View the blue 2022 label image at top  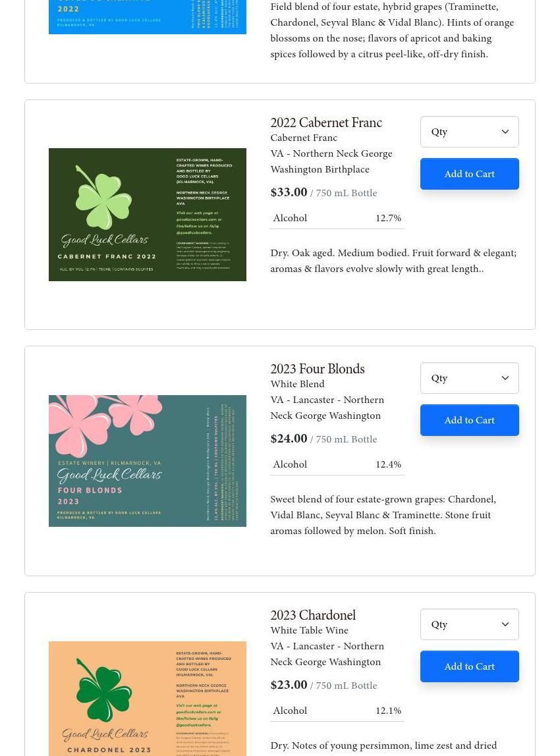pyautogui.click(x=148, y=17)
